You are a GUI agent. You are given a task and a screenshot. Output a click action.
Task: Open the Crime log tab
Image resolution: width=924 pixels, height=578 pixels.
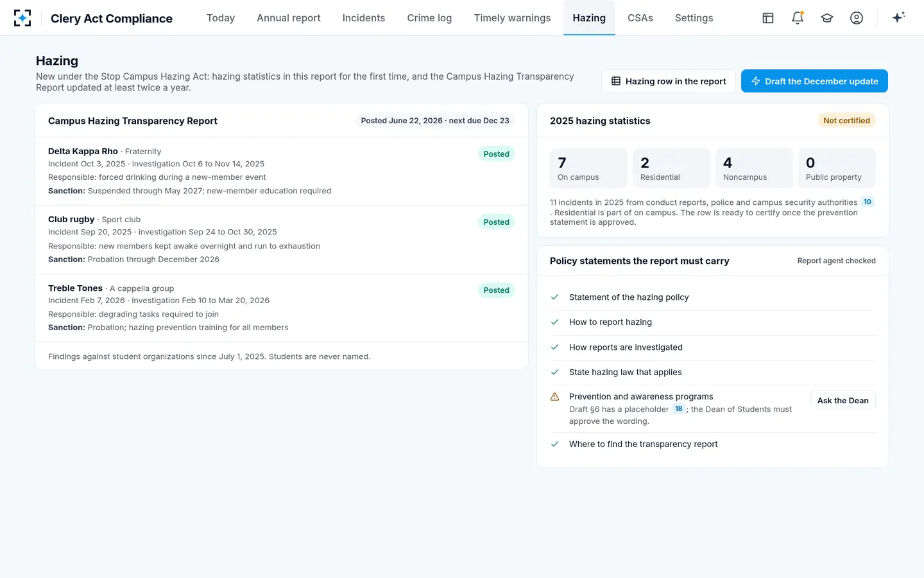click(x=429, y=18)
